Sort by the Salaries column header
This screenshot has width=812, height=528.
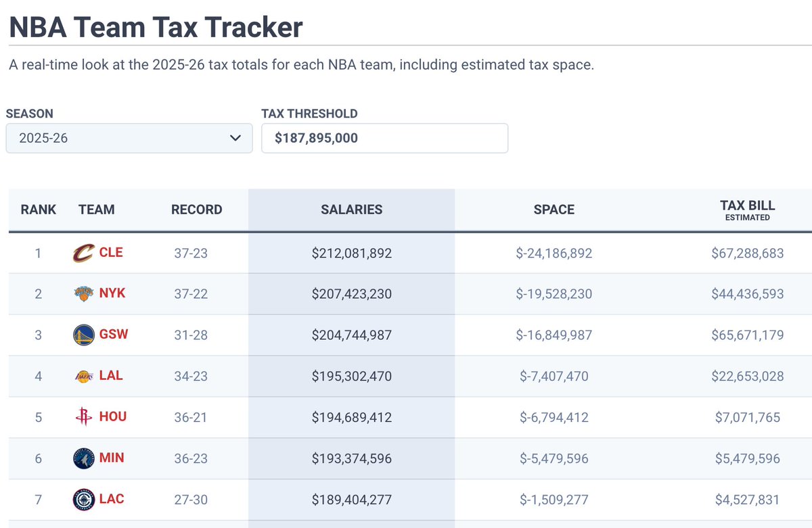pos(352,210)
